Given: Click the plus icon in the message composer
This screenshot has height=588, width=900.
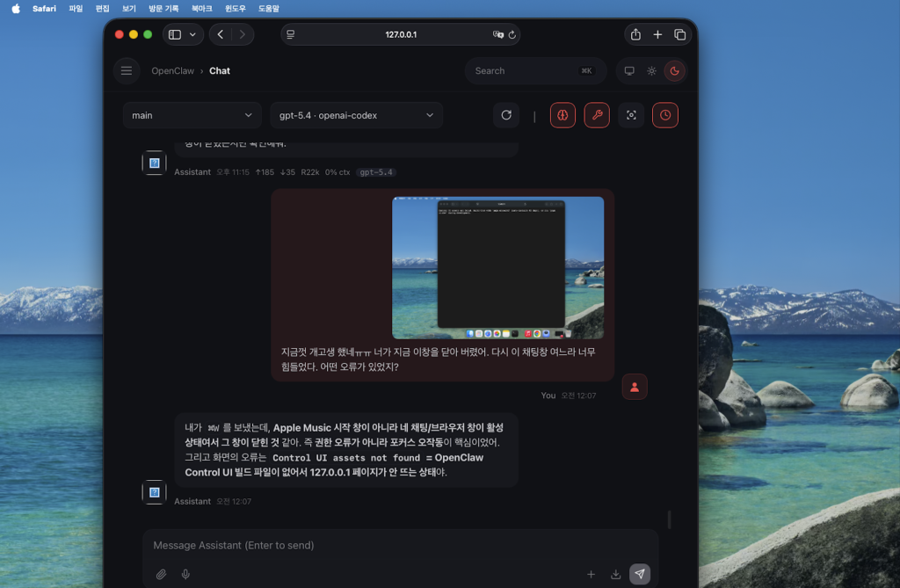Looking at the screenshot, I should click(x=591, y=574).
